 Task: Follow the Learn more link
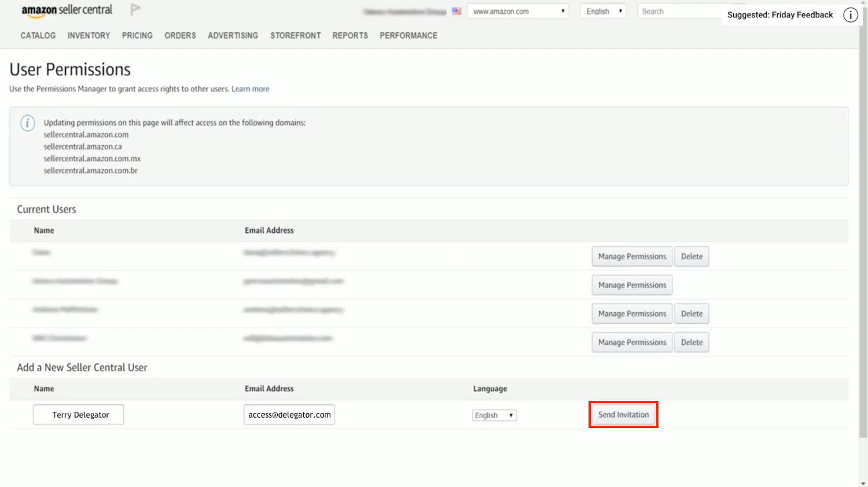(251, 89)
